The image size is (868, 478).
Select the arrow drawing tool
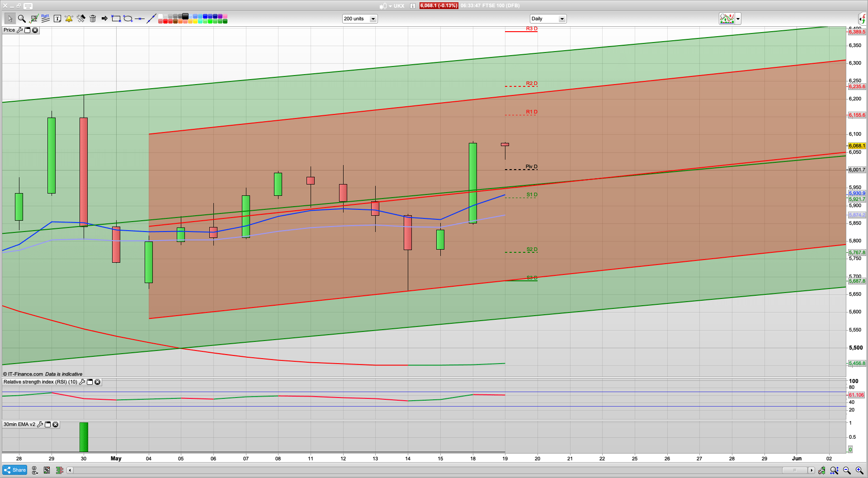[104, 19]
